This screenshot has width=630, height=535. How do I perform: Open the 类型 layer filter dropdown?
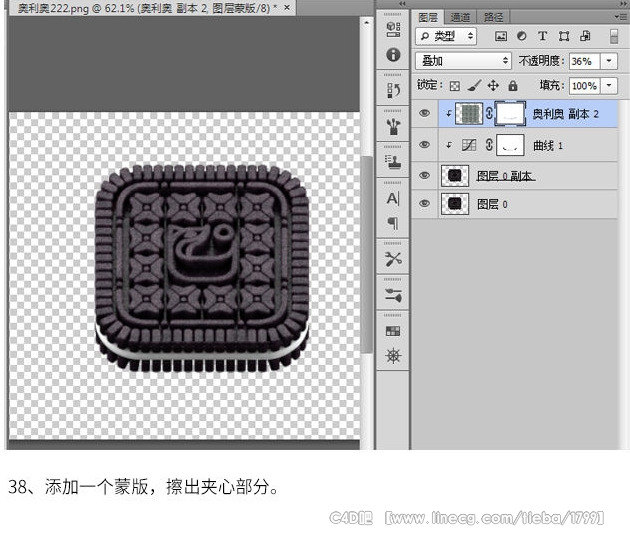pyautogui.click(x=446, y=37)
